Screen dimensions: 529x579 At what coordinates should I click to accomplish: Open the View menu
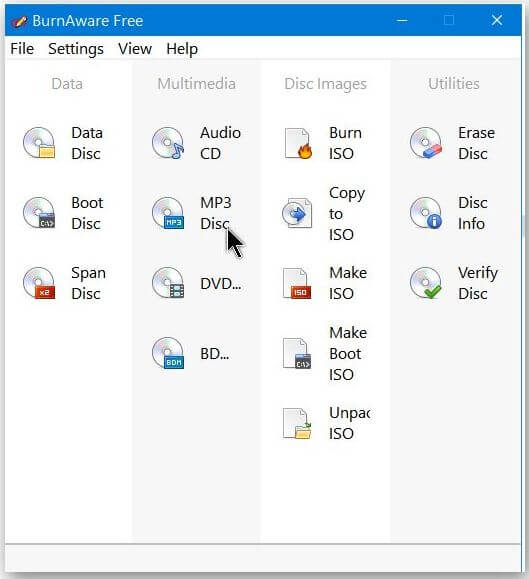click(135, 49)
